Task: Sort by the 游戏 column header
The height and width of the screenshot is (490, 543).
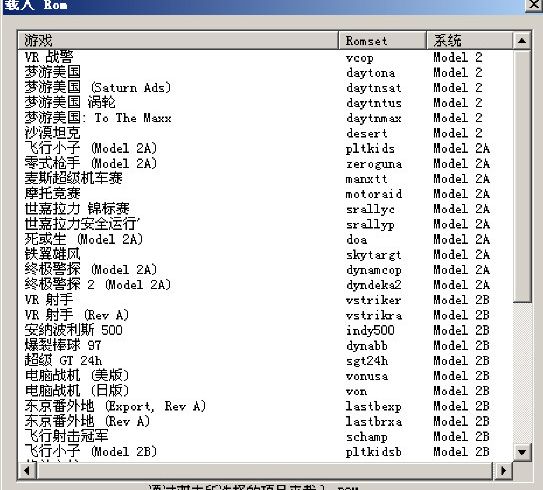Action: point(178,41)
